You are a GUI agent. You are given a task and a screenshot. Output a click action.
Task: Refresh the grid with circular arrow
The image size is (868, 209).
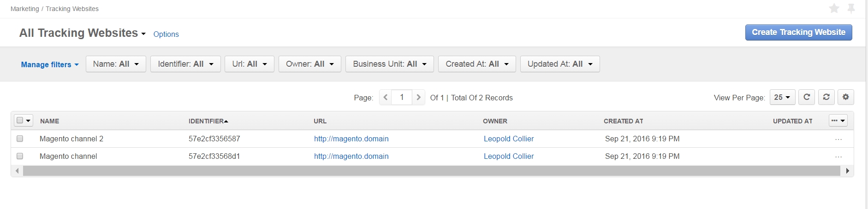[807, 97]
